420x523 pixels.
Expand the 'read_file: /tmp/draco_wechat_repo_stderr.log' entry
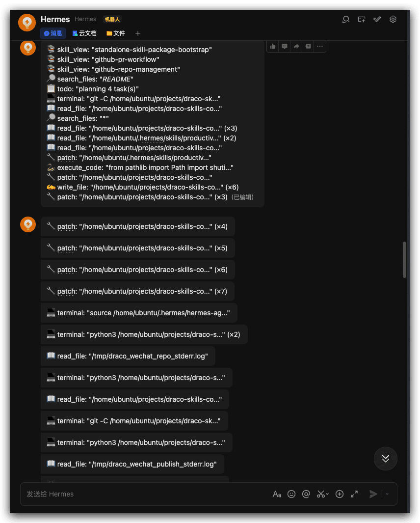pos(128,356)
